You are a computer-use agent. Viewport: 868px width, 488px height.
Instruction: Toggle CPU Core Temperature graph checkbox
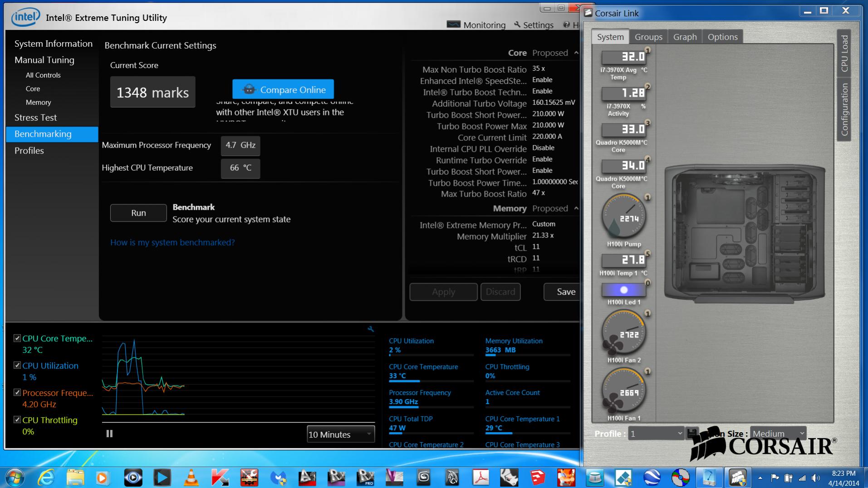17,338
